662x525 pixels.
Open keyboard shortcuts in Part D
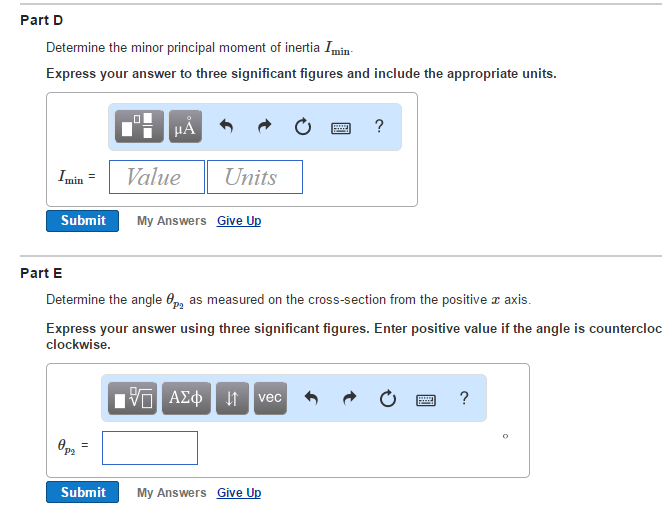(340, 127)
